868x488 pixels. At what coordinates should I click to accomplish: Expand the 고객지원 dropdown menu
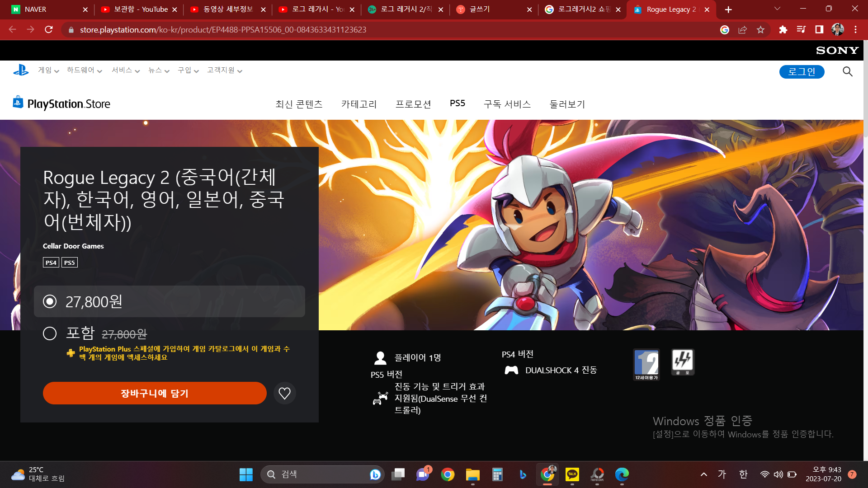(x=225, y=70)
